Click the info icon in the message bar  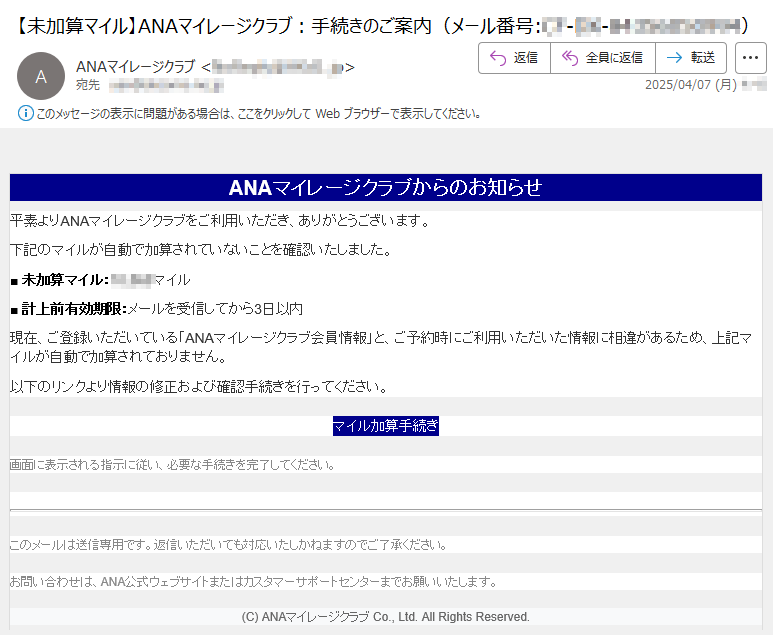tap(26, 113)
